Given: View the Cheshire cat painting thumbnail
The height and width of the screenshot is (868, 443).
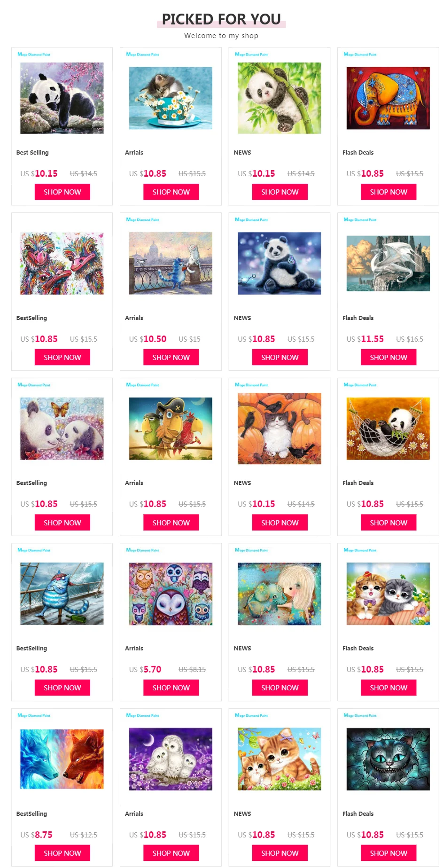Looking at the screenshot, I should (x=388, y=759).
